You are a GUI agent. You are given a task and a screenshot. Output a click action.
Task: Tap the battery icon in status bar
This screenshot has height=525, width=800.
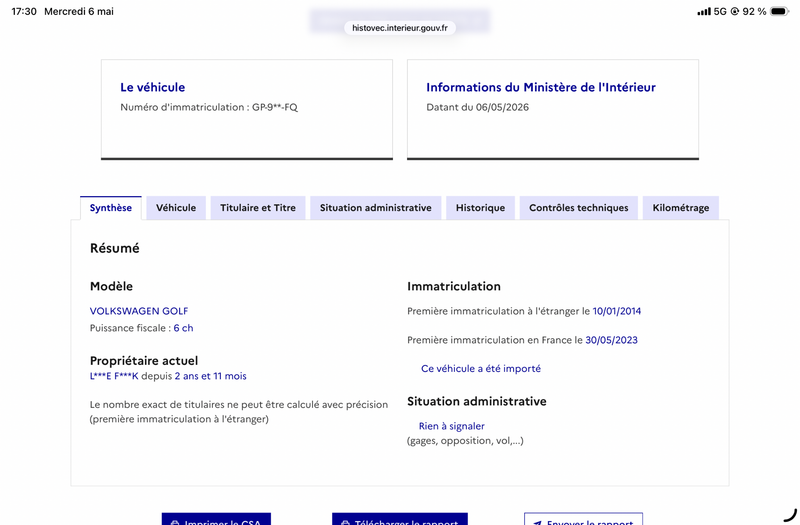pyautogui.click(x=780, y=11)
